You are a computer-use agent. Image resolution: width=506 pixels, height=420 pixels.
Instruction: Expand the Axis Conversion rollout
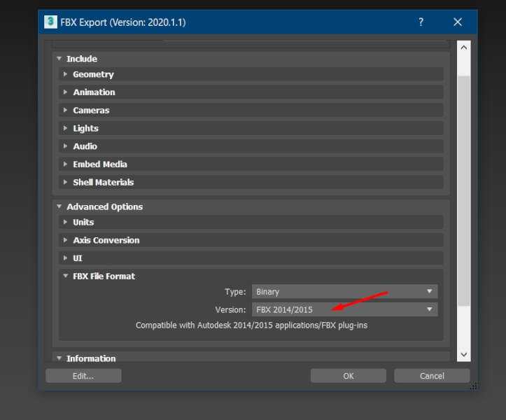coord(251,240)
